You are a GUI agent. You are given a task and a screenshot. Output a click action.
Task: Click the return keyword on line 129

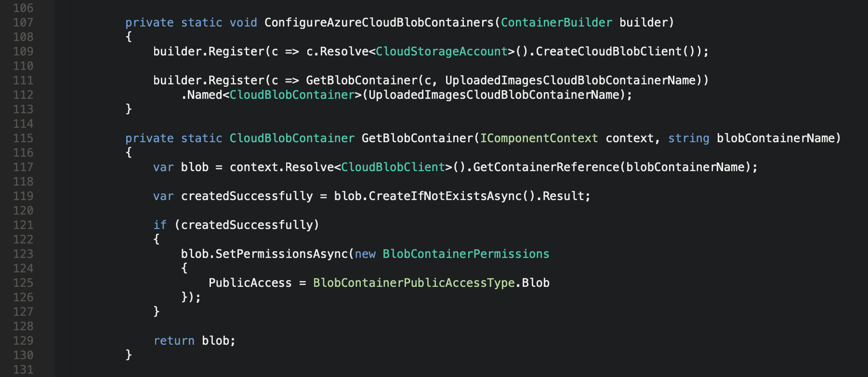[174, 341]
